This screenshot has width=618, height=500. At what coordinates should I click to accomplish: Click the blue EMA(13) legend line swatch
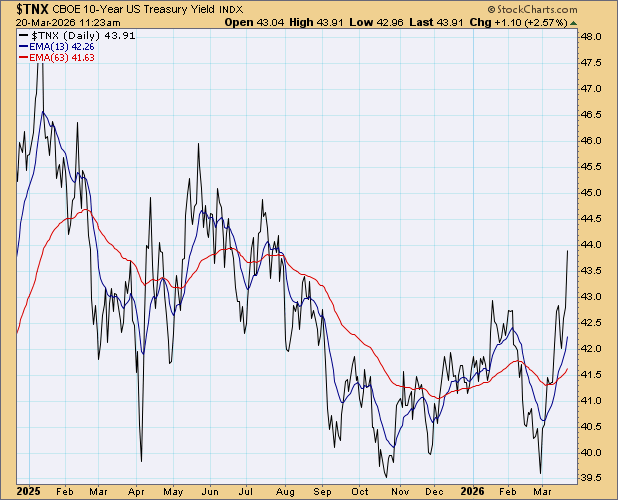(24, 46)
